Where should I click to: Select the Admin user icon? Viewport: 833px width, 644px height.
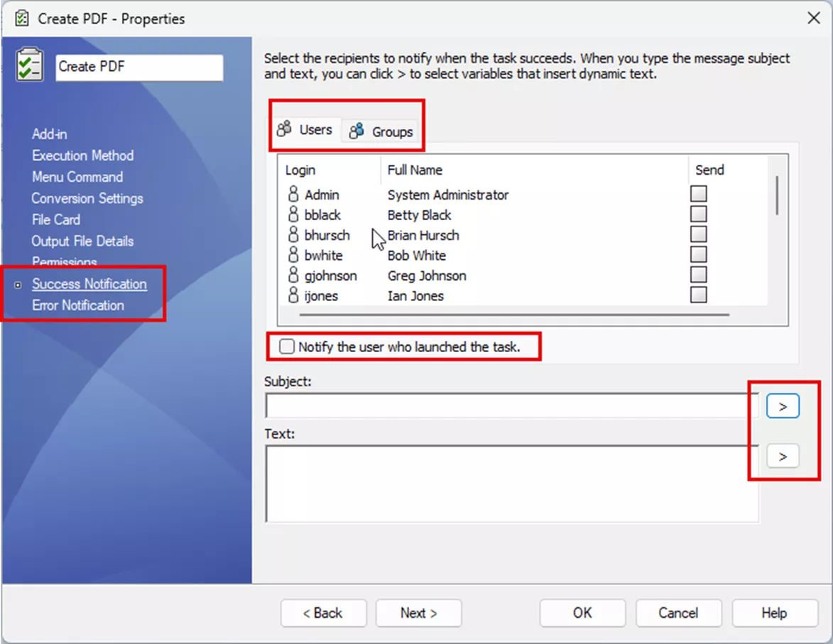[293, 194]
